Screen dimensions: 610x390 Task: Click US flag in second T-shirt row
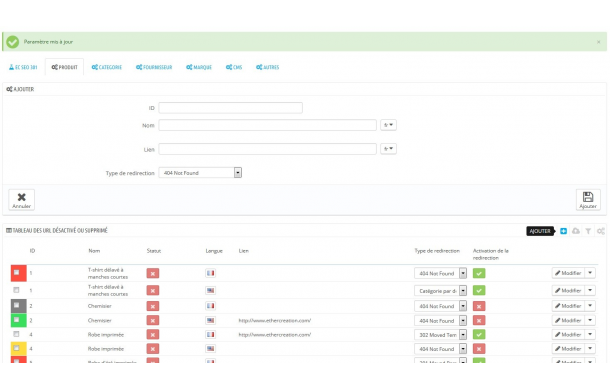(210, 290)
